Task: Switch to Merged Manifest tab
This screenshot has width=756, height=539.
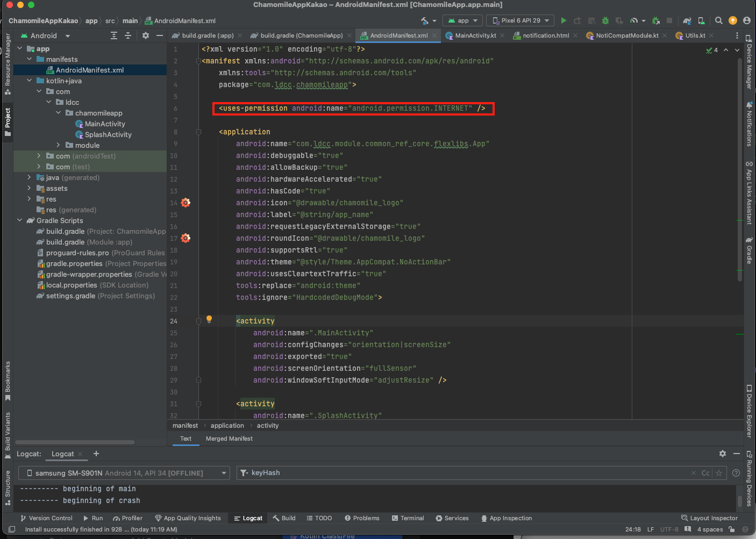Action: [229, 439]
